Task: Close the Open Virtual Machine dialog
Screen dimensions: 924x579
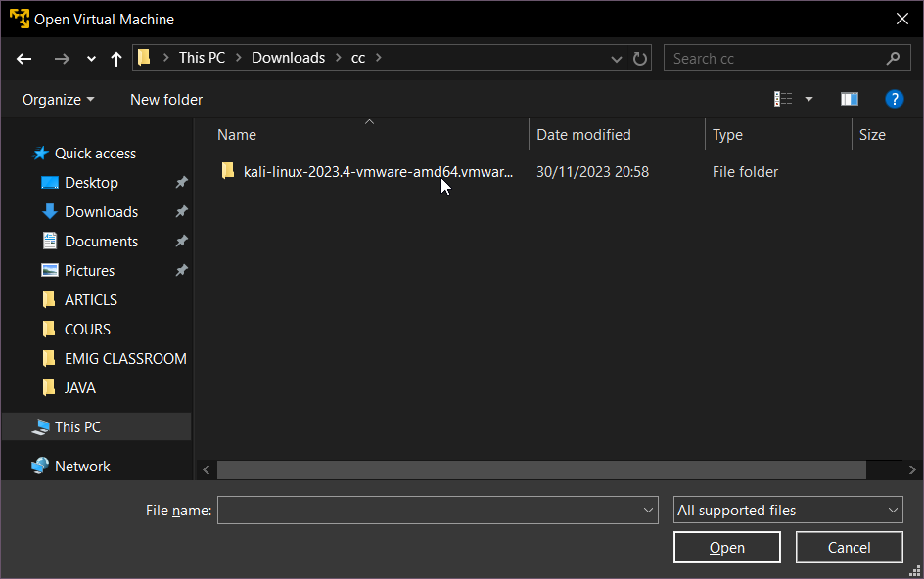Action: [902, 19]
